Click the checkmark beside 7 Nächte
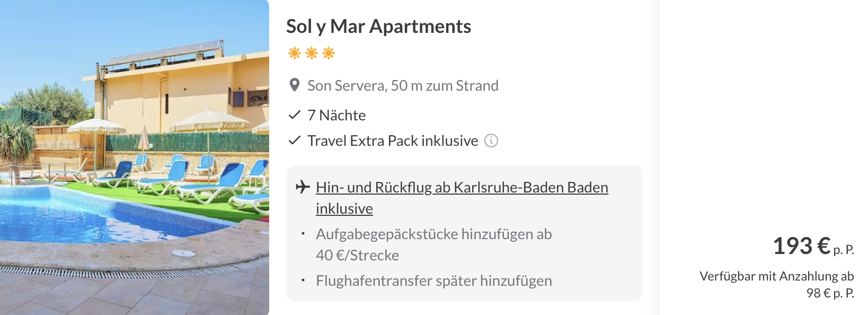868x315 pixels. pyautogui.click(x=295, y=115)
